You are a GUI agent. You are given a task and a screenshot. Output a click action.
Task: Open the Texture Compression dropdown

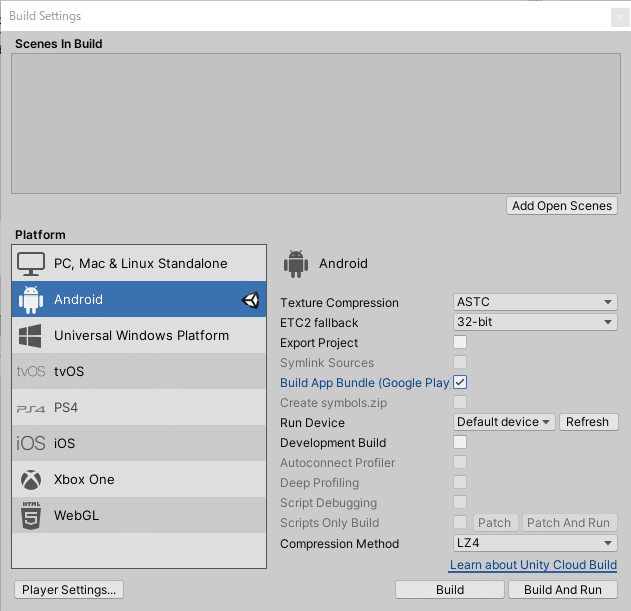(x=535, y=302)
